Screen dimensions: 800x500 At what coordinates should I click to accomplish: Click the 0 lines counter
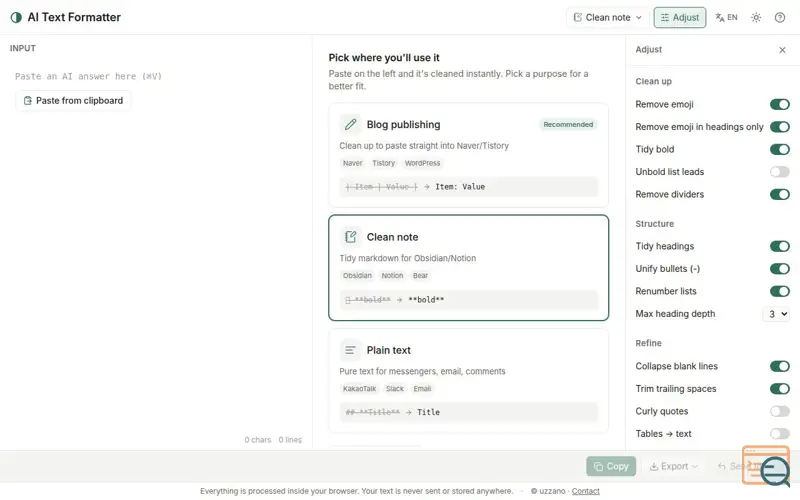[290, 440]
